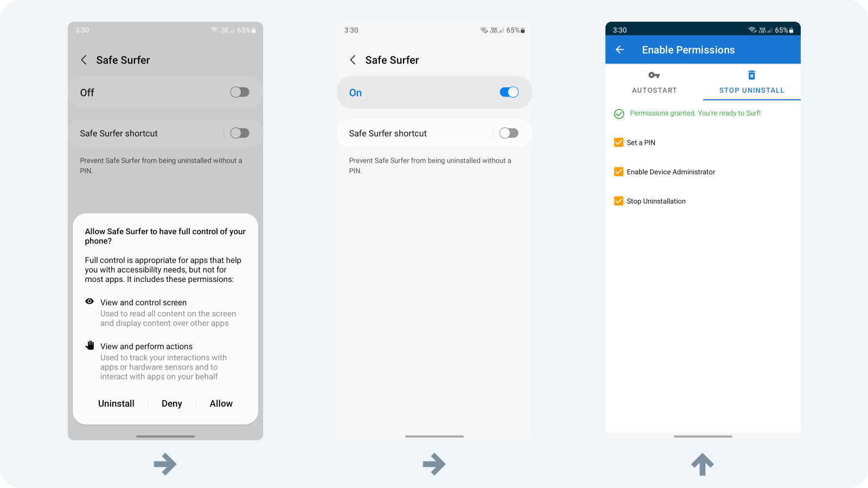The height and width of the screenshot is (488, 868).
Task: Tap the 'Enable Permissions' title text
Action: (688, 50)
